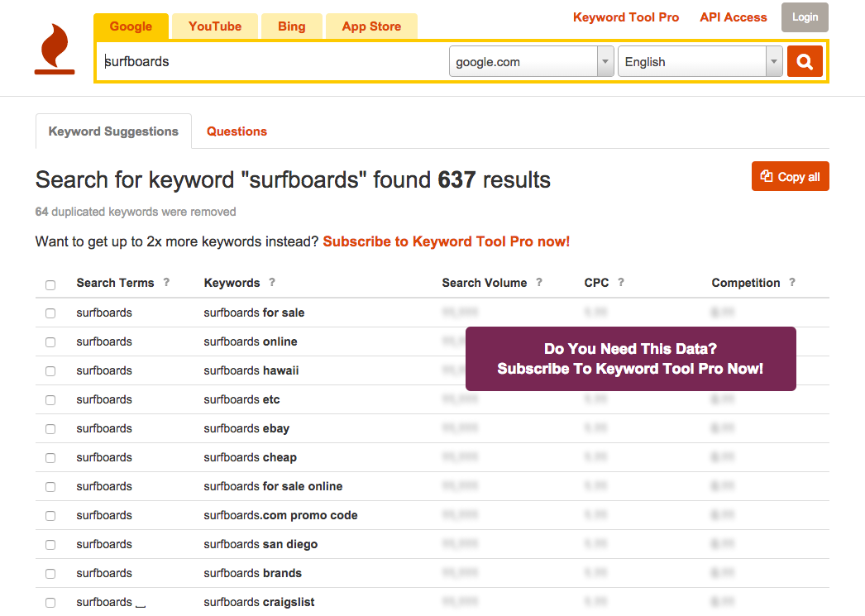Switch to the App Store tab
865x616 pixels.
371,26
